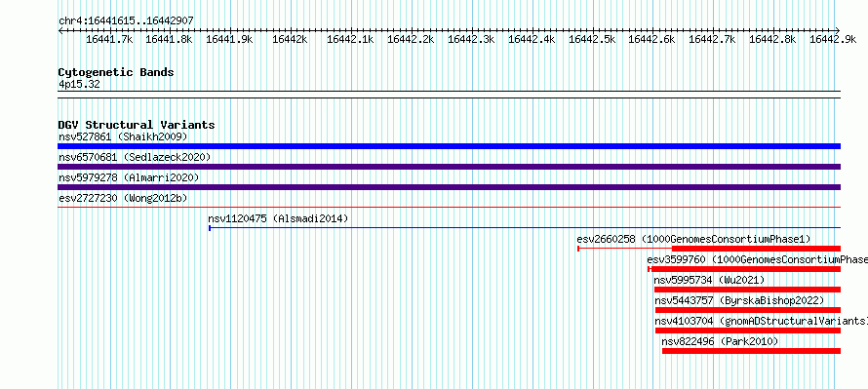Viewport: 868px width, 389px height.
Task: Select the red nsv4103704 variant bar
Action: click(x=748, y=331)
